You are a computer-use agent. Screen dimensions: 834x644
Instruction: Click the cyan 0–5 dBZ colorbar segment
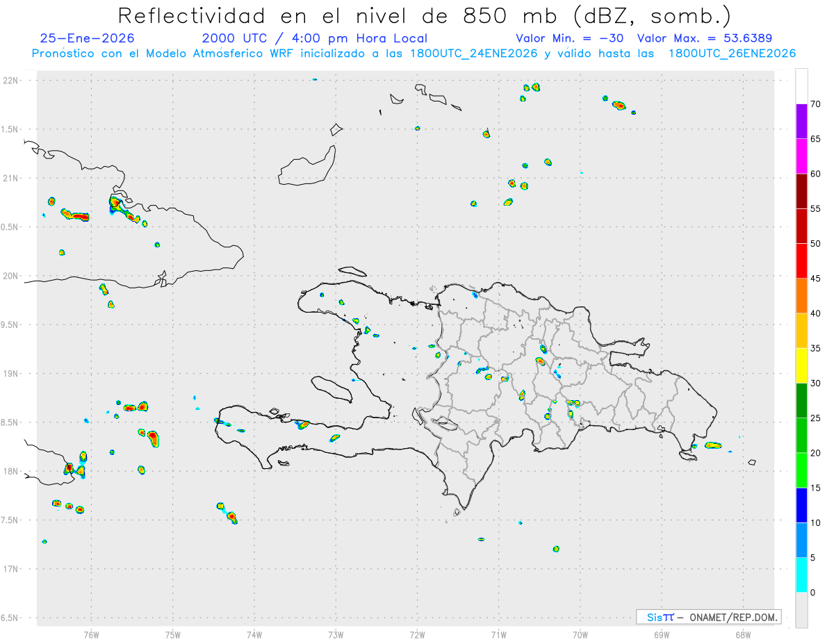[x=801, y=575]
